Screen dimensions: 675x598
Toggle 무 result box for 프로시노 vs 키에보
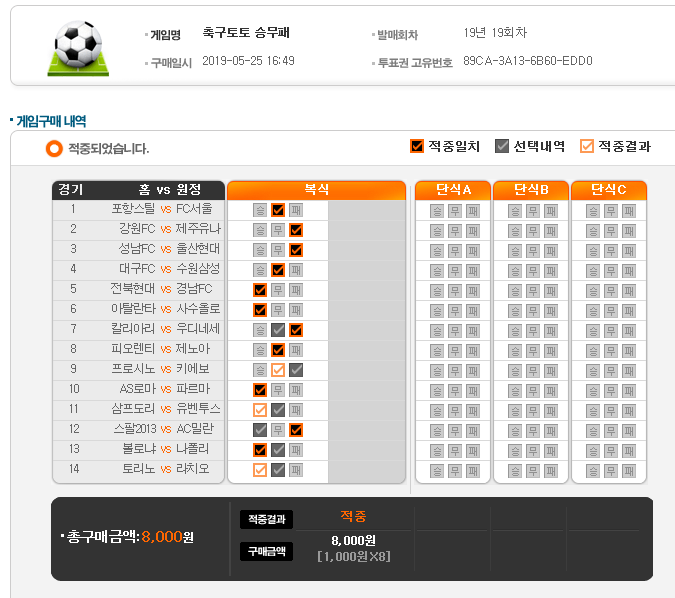[x=278, y=370]
